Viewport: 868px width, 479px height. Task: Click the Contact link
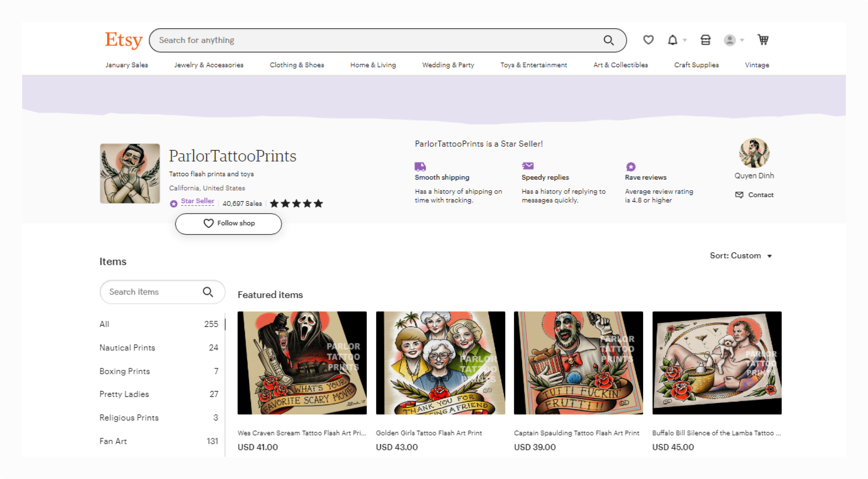761,195
